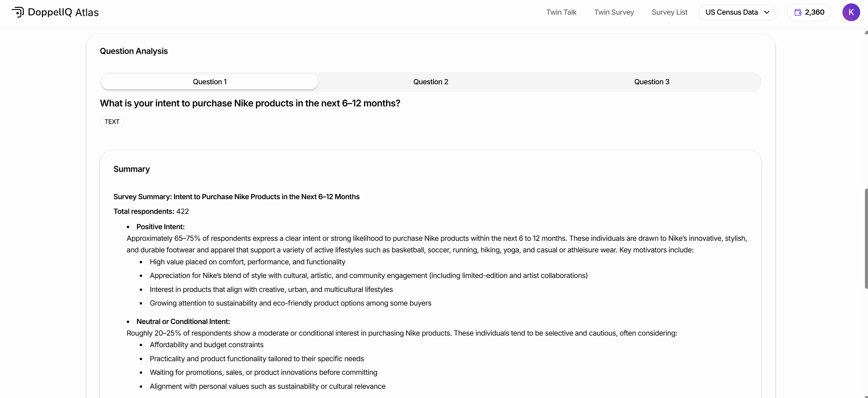Click the DoppelIQ Atlas brand name
The image size is (868, 398).
click(63, 12)
